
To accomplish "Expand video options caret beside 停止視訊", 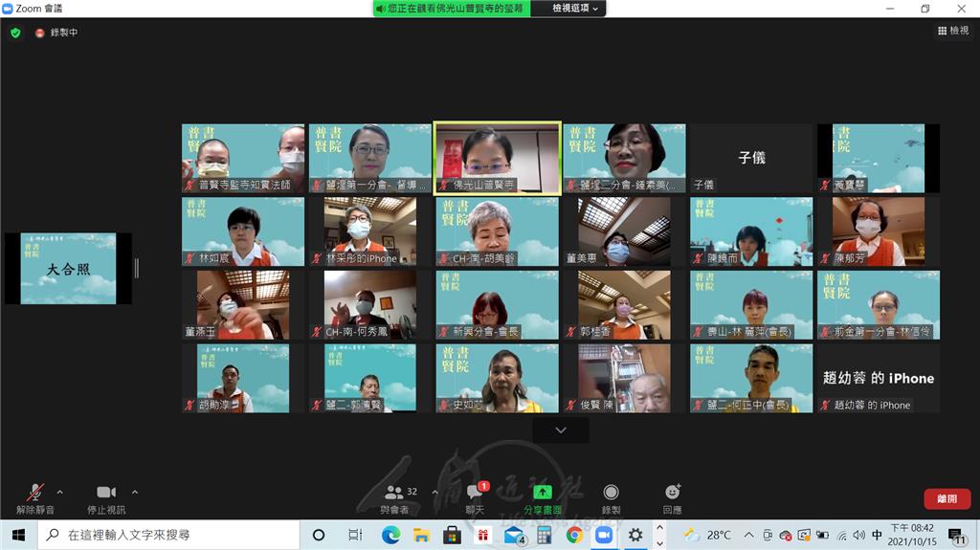I will click(x=135, y=493).
